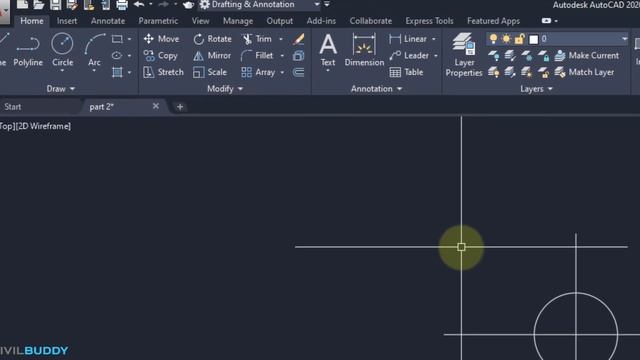Expand the Layers panel flyout
The height and width of the screenshot is (360, 640).
click(536, 89)
